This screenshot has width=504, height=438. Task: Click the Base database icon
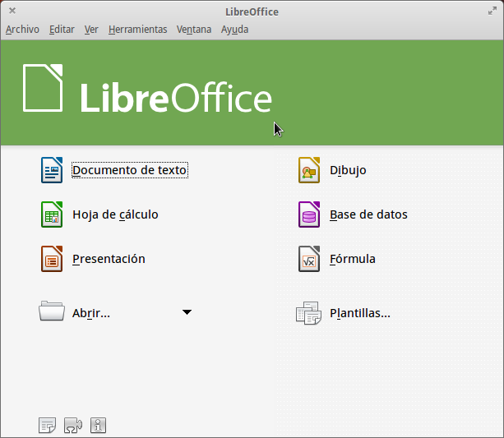(x=309, y=214)
